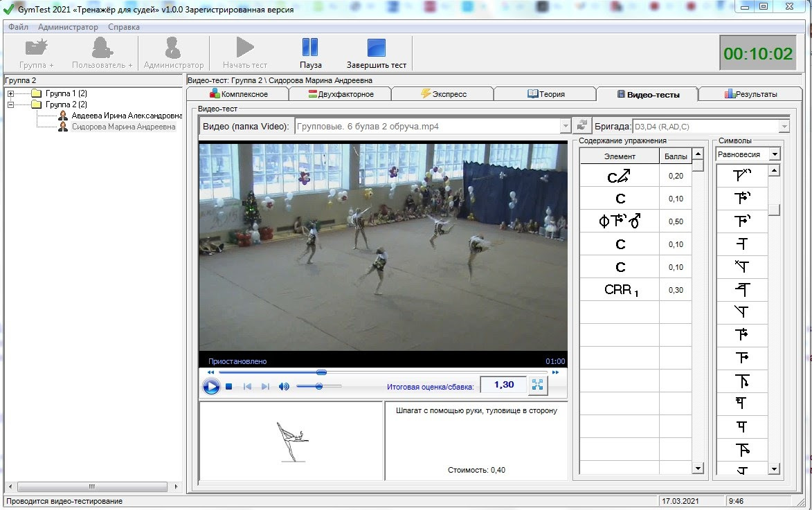The height and width of the screenshot is (510, 812).
Task: Open the Равновесия symbols dropdown
Action: coord(775,154)
